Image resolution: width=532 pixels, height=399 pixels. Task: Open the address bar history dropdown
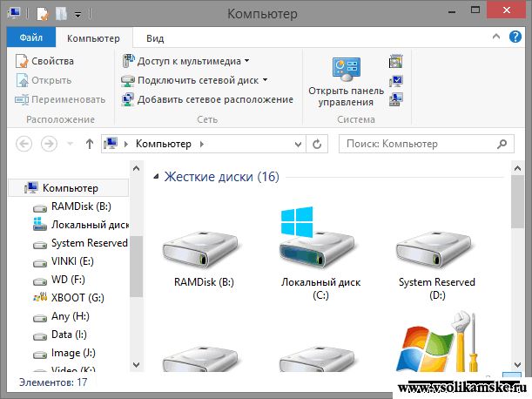pos(299,144)
